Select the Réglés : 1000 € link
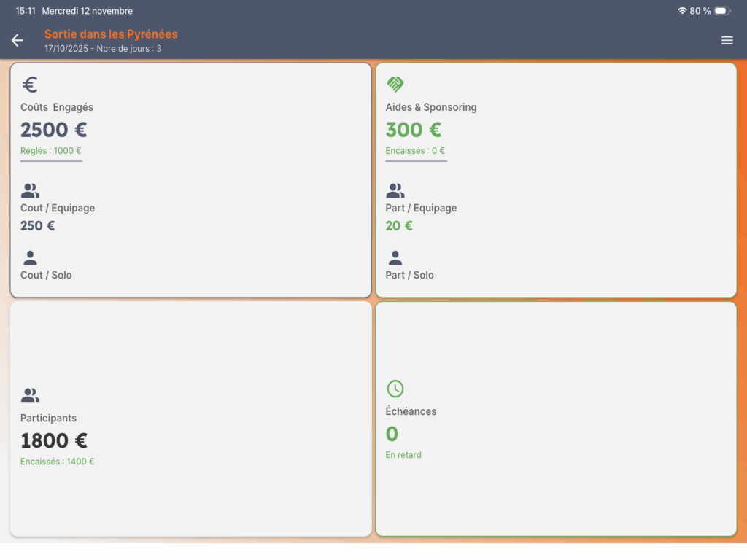Screen dimensions: 747x560 pyautogui.click(x=51, y=151)
